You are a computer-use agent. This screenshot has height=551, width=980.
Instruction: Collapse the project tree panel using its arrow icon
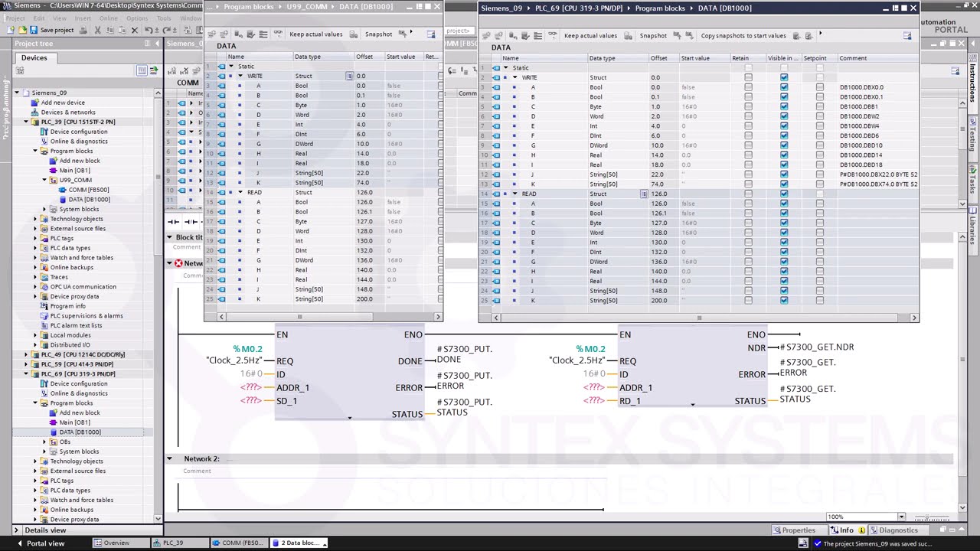(x=157, y=44)
